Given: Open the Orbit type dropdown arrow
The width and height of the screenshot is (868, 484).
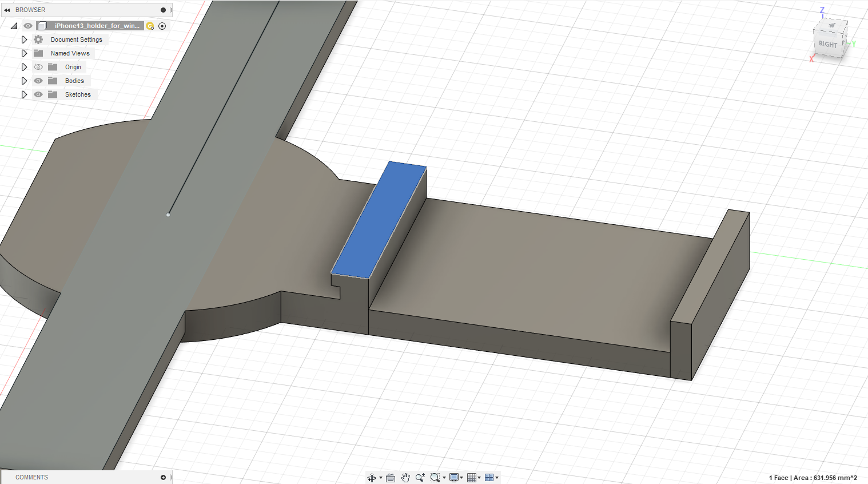Looking at the screenshot, I should pyautogui.click(x=380, y=478).
